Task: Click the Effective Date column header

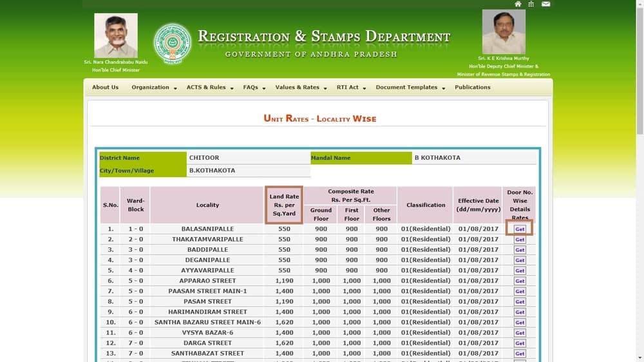Action: click(x=478, y=205)
